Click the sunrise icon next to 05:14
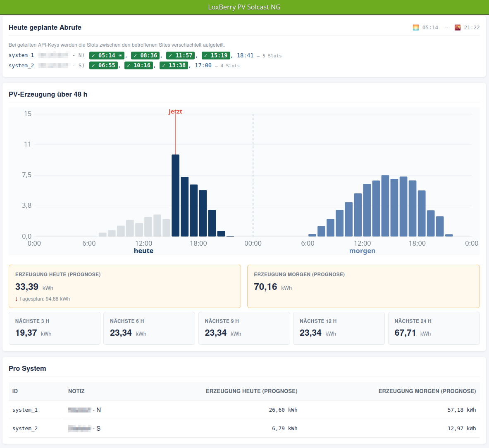This screenshot has width=489, height=448. pos(416,27)
